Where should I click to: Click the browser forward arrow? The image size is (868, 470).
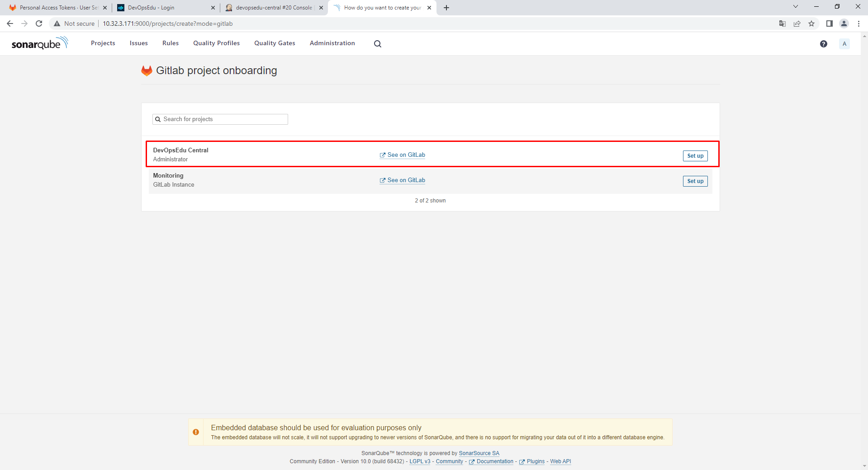pos(24,23)
